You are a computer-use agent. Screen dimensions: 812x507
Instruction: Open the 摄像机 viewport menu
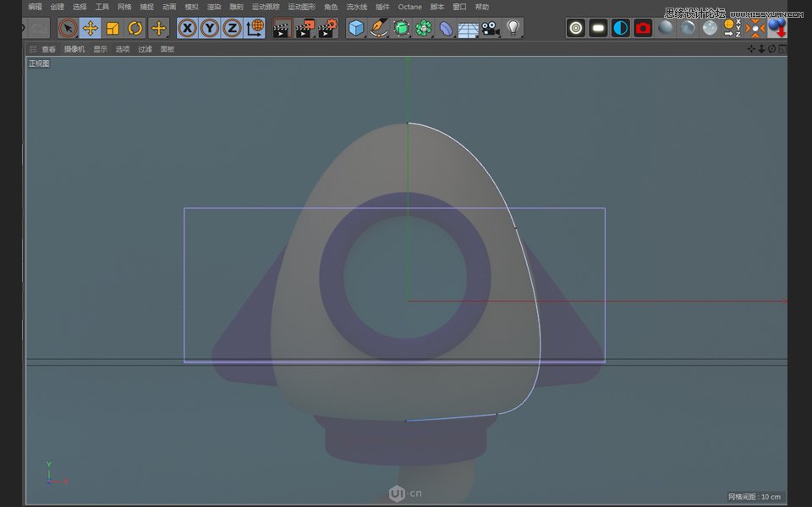click(73, 48)
